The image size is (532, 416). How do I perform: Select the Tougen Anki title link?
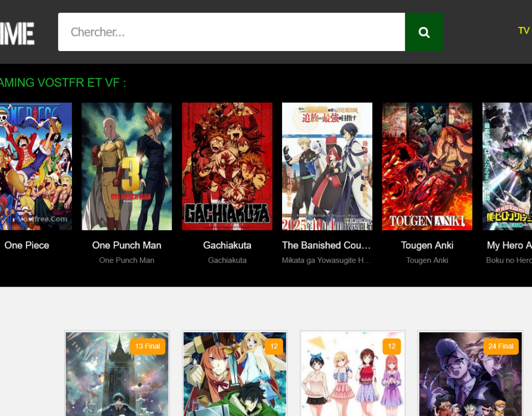pos(427,245)
